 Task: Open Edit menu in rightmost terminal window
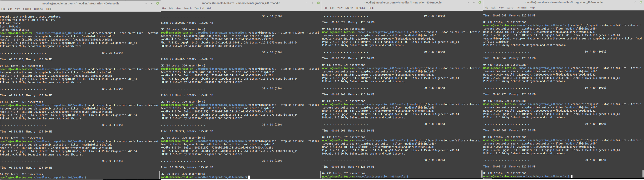pyautogui.click(x=493, y=8)
